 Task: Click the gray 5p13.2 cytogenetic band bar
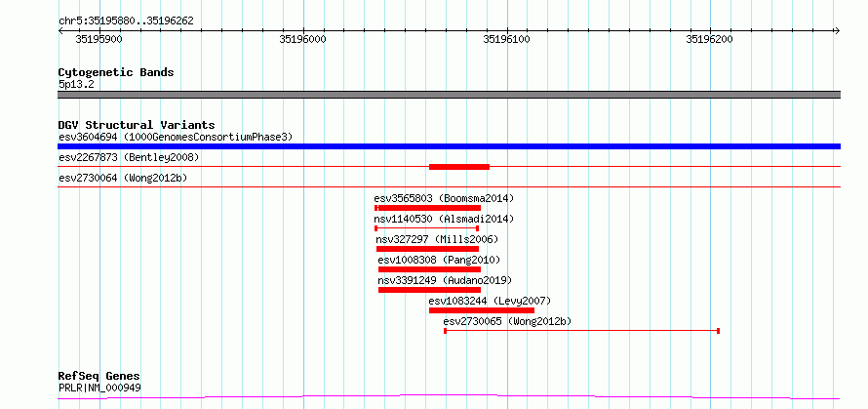point(449,95)
